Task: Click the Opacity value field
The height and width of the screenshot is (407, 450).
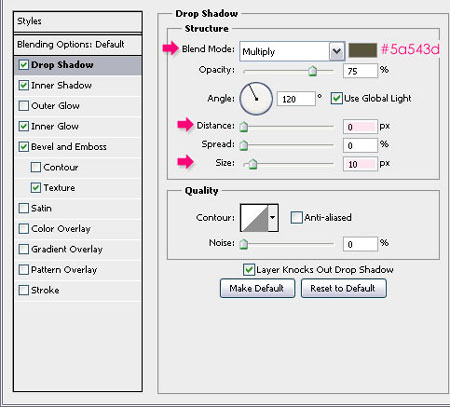Action: (360, 71)
